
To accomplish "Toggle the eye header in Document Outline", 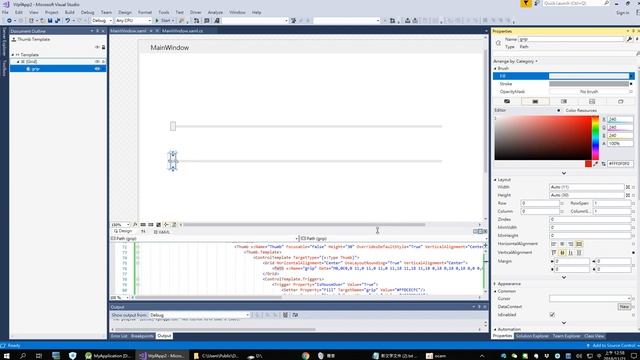I will click(x=97, y=47).
